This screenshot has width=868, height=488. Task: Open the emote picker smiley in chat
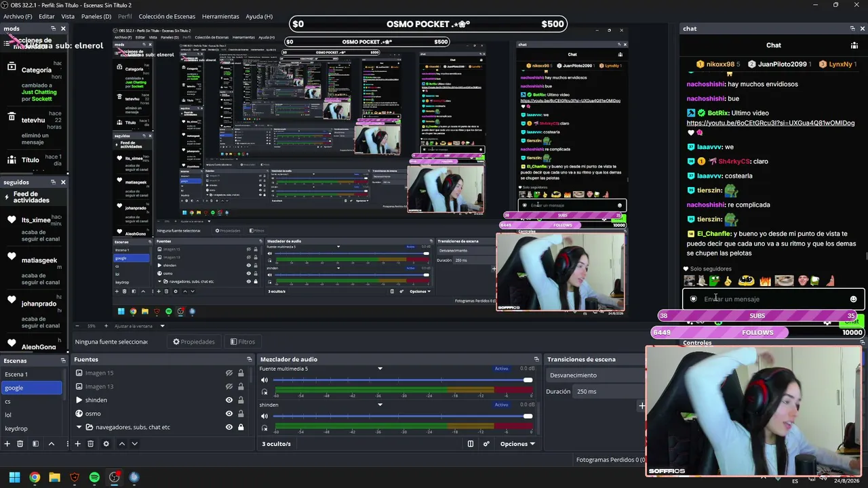click(853, 299)
